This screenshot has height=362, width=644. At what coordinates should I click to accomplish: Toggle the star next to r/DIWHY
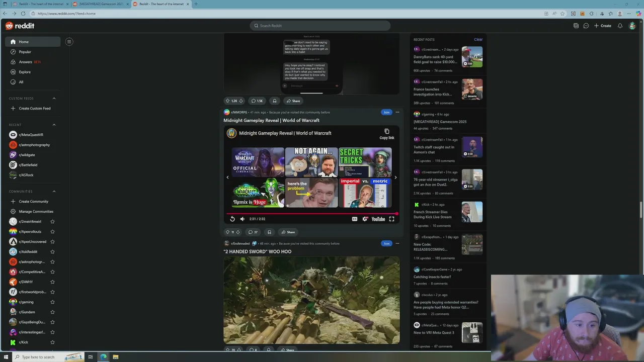click(52, 282)
